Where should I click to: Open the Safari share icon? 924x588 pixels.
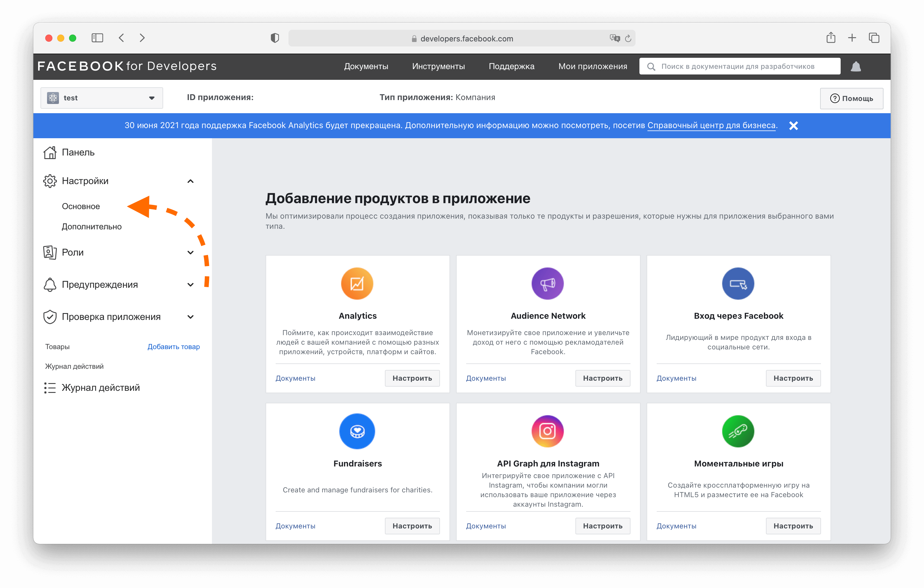tap(831, 38)
